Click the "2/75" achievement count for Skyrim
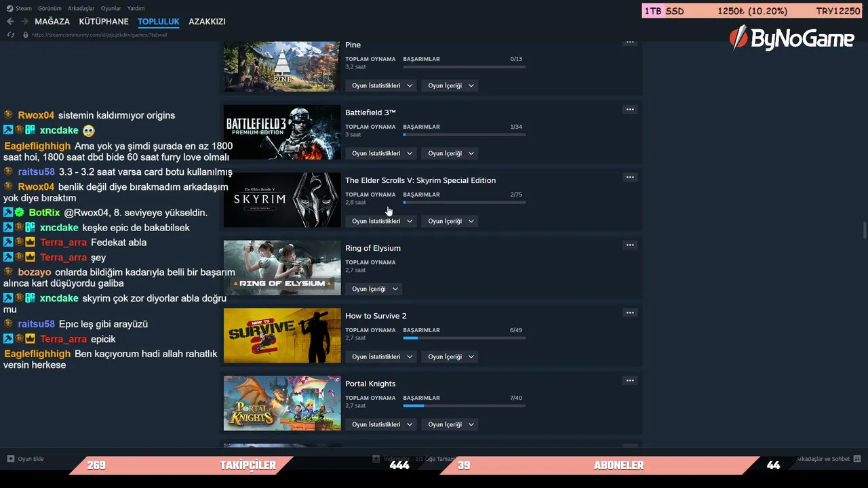The image size is (868, 488). (516, 195)
